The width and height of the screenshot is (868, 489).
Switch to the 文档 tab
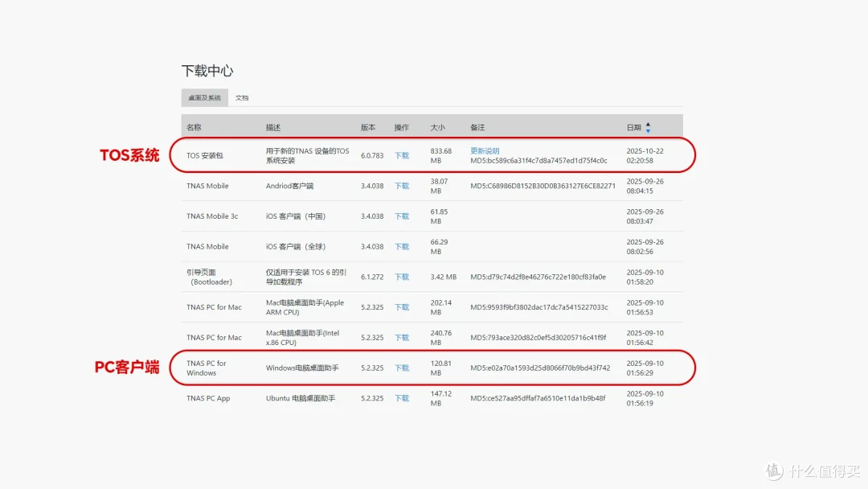coord(242,97)
